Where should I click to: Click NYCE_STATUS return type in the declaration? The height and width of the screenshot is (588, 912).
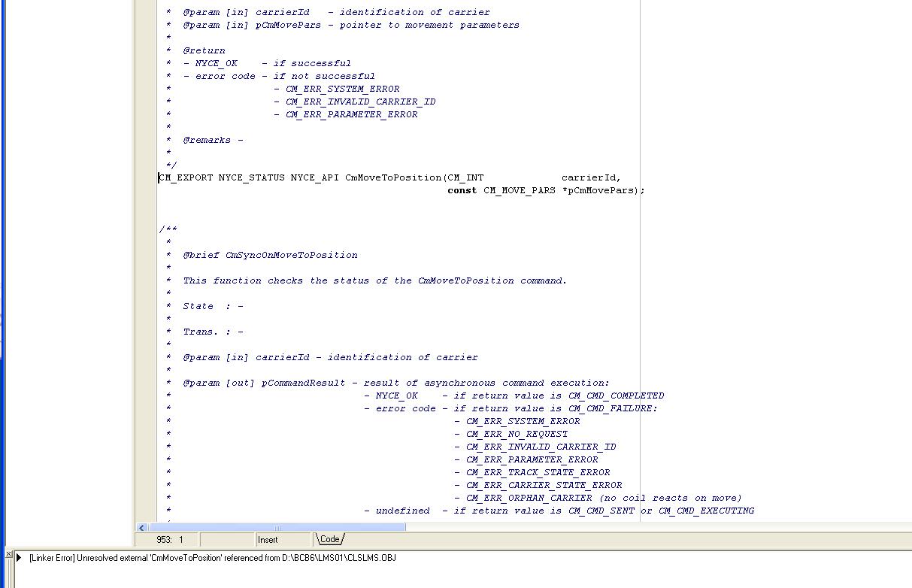[251, 178]
